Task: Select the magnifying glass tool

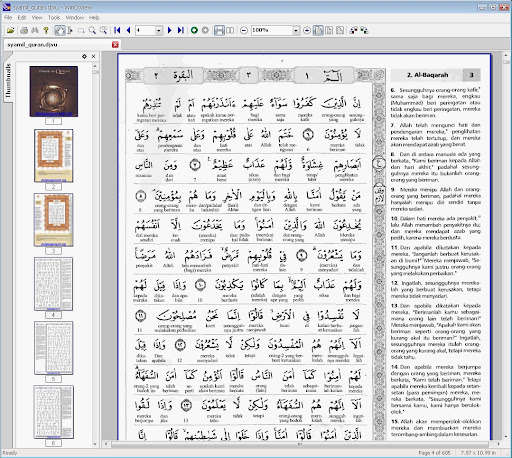Action: click(92, 30)
